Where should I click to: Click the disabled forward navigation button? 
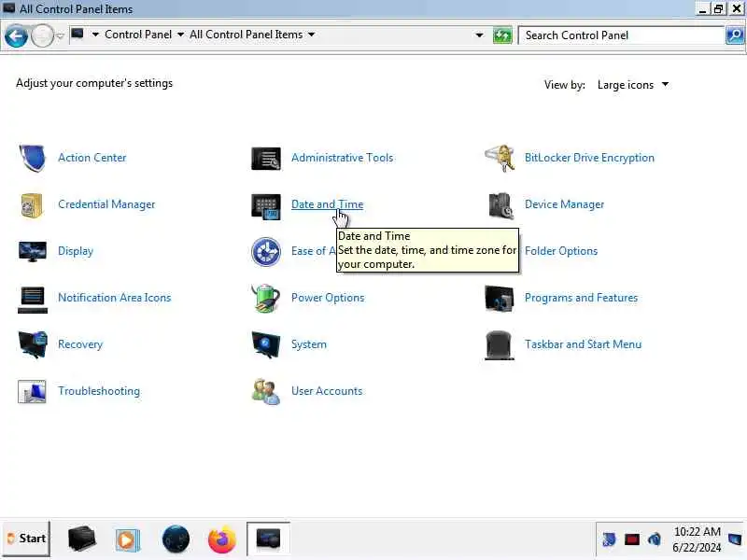(x=42, y=35)
